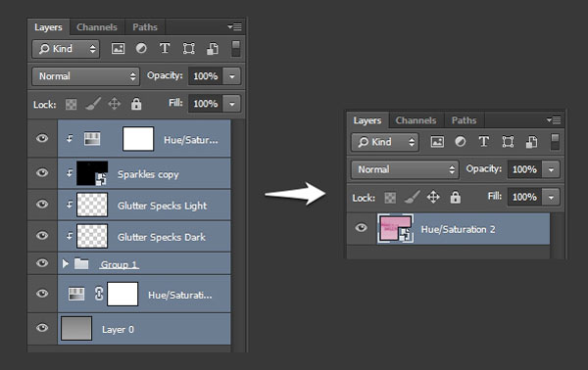Open left Layers panel flyout menu
588x370 pixels.
(235, 26)
